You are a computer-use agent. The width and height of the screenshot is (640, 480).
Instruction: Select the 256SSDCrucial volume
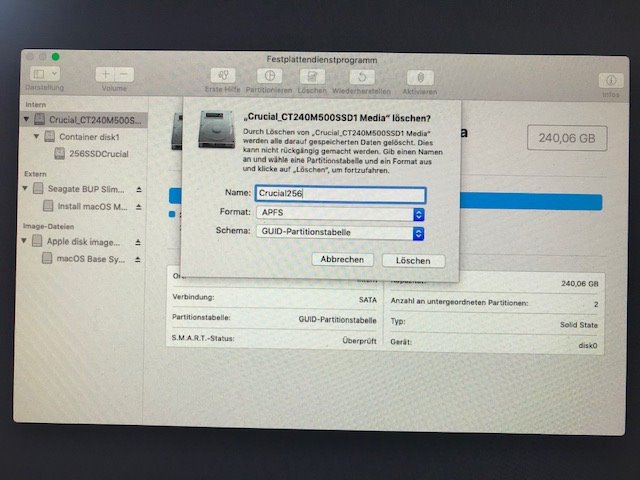[98, 154]
